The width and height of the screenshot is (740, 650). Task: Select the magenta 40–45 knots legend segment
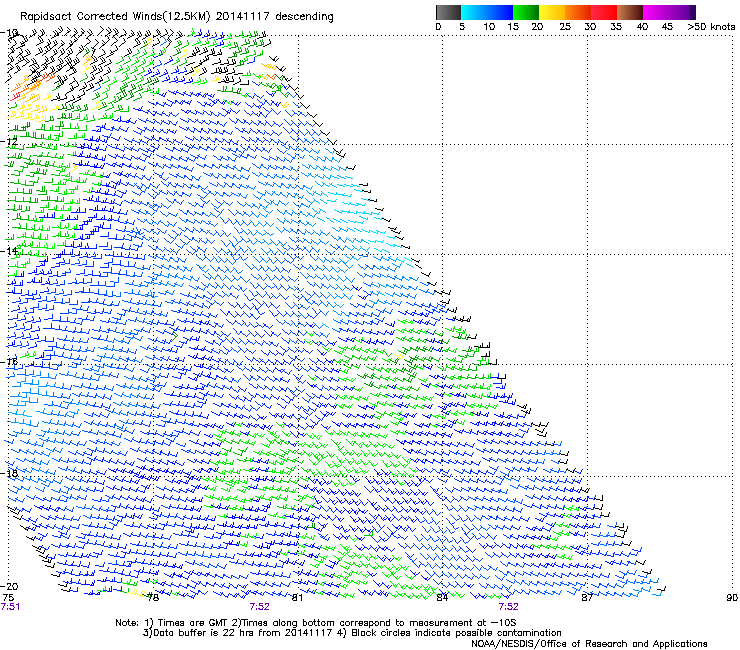(x=656, y=12)
